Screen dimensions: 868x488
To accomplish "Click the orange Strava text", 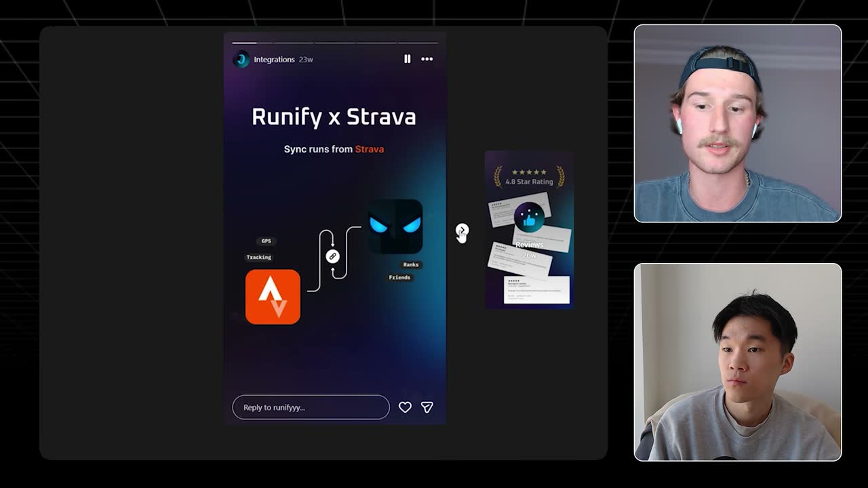I will click(x=370, y=149).
